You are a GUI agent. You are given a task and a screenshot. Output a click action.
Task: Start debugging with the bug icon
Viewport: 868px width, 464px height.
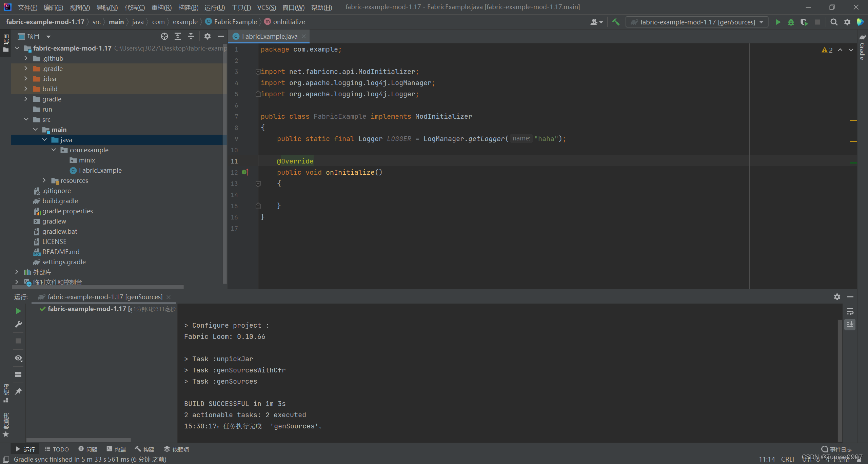(x=791, y=22)
